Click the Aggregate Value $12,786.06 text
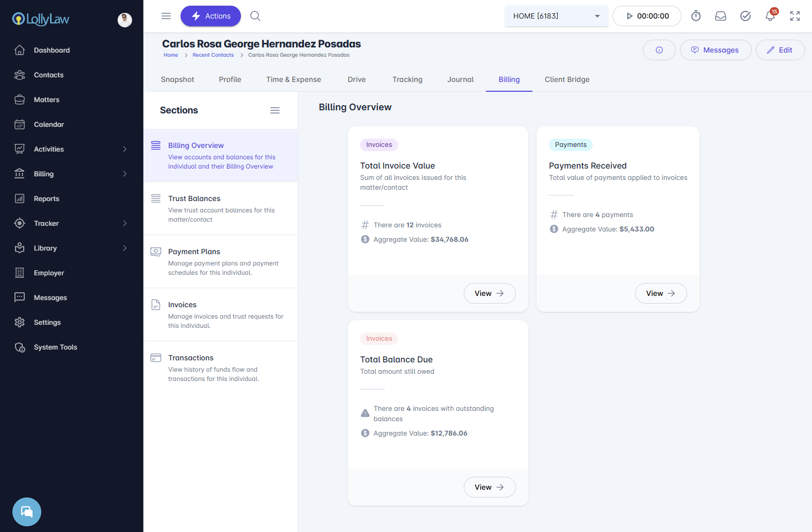Viewport: 812px width, 532px height. [x=420, y=433]
